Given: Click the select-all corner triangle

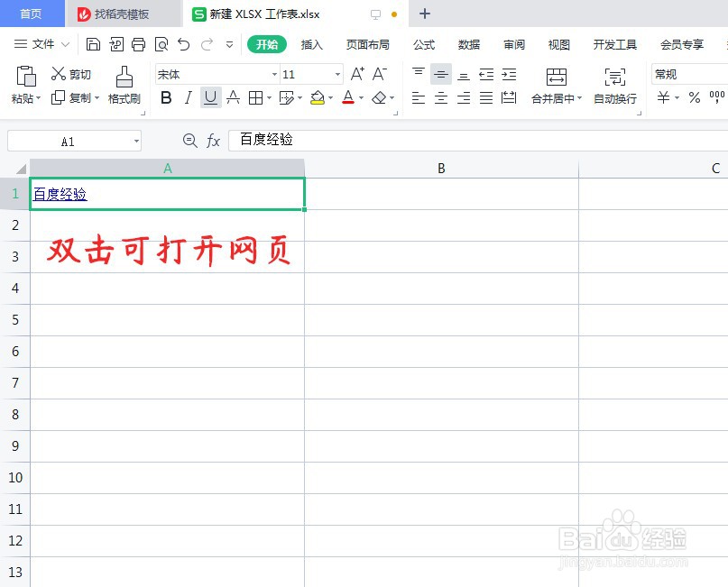Looking at the screenshot, I should click(20, 169).
